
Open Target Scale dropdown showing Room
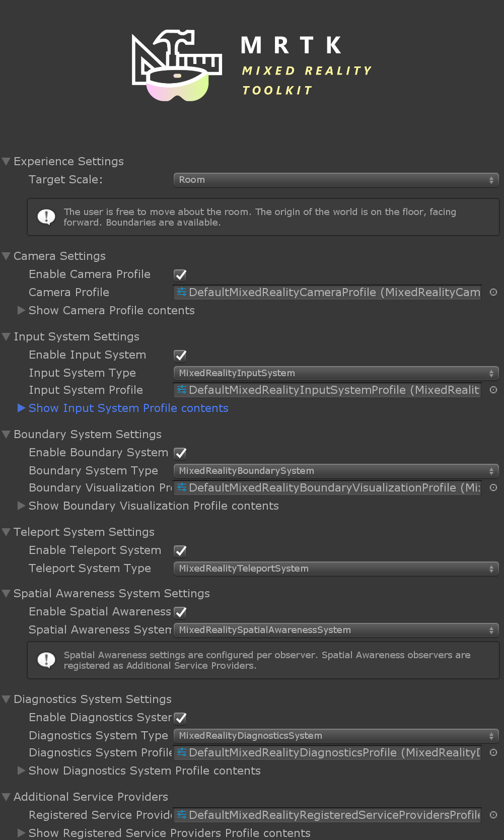336,180
